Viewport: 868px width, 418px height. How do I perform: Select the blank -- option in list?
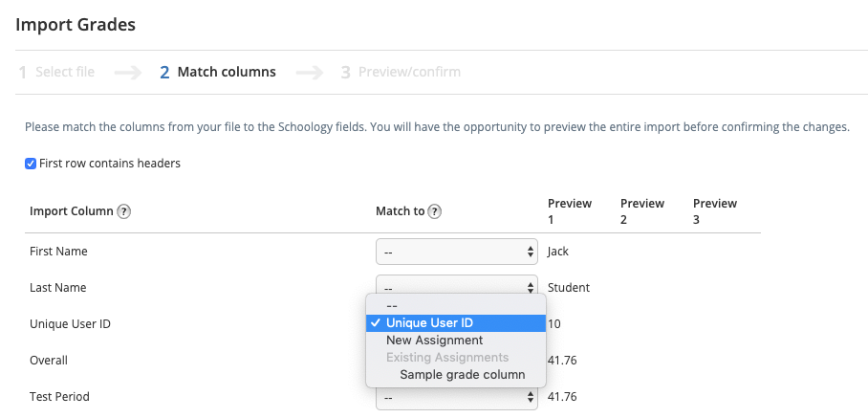(392, 306)
